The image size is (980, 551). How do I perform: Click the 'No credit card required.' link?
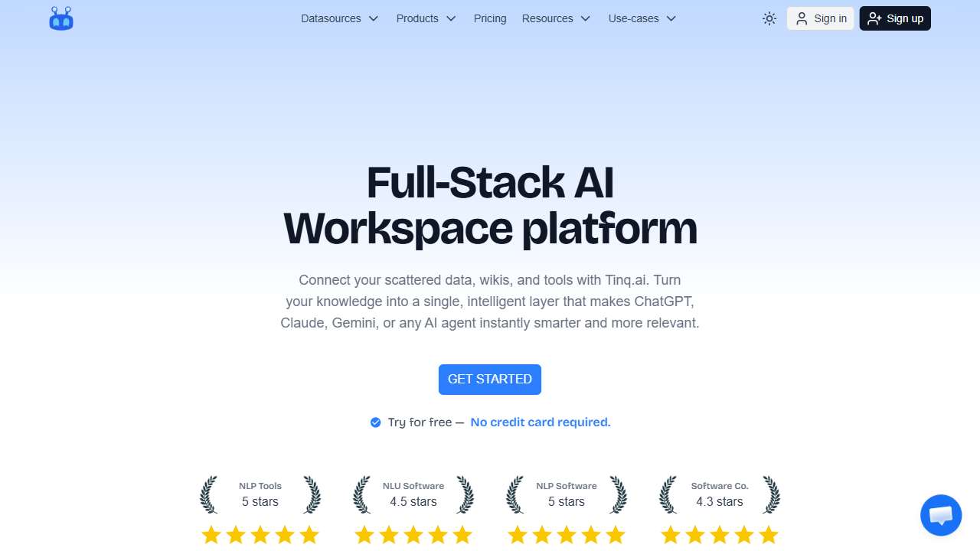pos(541,422)
